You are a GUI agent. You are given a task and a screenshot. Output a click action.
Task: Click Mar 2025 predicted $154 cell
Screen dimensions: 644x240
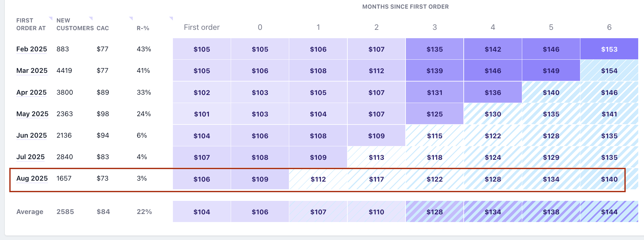(609, 71)
